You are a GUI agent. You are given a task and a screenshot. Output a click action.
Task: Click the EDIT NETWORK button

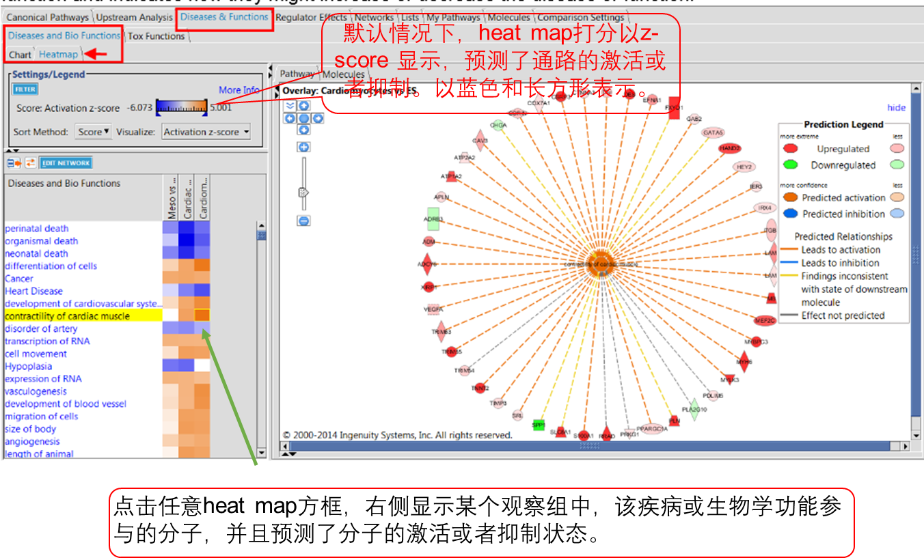click(66, 163)
